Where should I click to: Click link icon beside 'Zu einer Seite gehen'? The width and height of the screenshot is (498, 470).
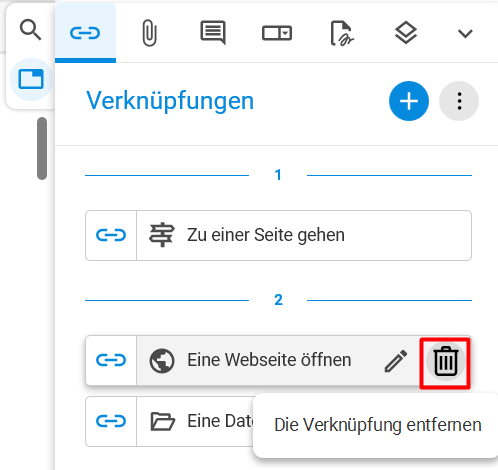click(111, 235)
